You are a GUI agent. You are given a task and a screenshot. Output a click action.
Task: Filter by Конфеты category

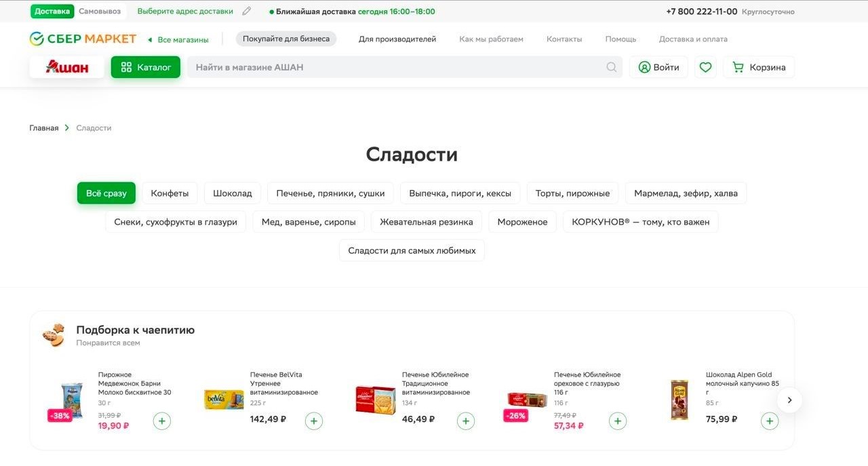(170, 193)
